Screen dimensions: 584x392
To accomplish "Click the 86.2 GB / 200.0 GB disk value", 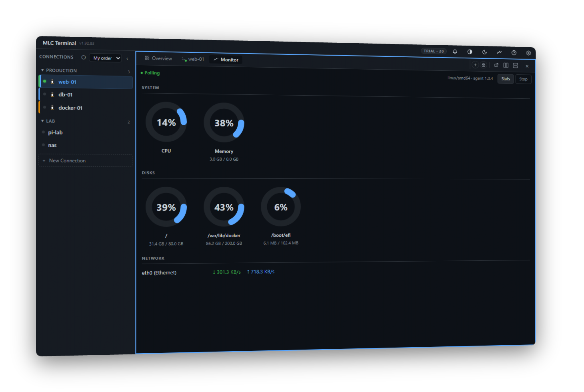I will point(224,243).
